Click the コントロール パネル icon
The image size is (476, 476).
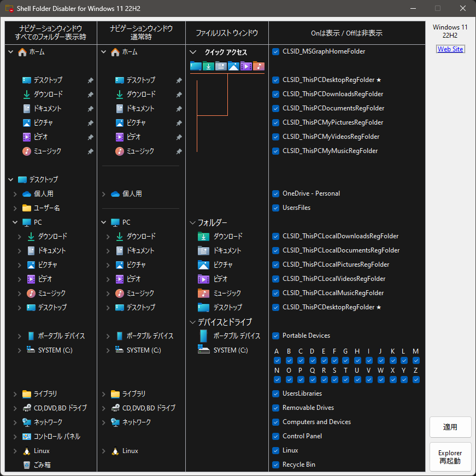pos(27,437)
